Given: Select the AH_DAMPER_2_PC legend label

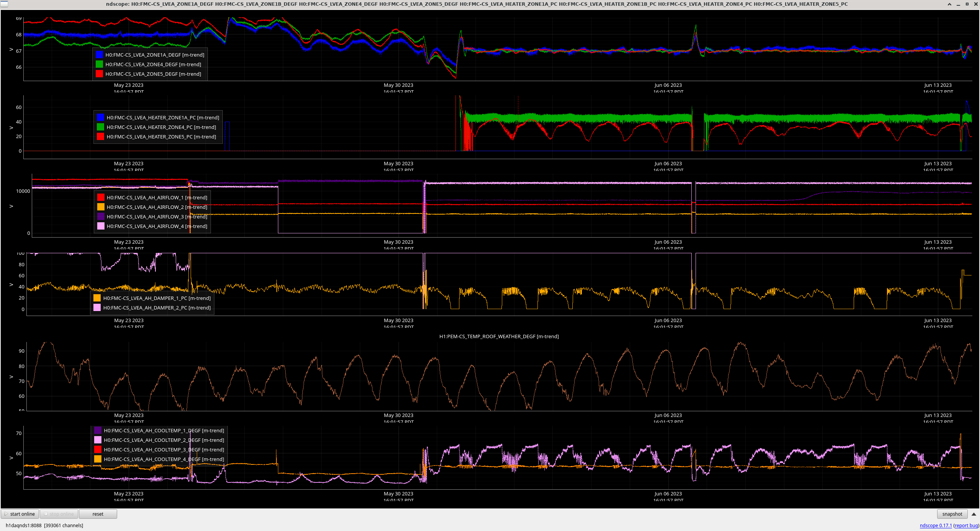Looking at the screenshot, I should (x=157, y=308).
